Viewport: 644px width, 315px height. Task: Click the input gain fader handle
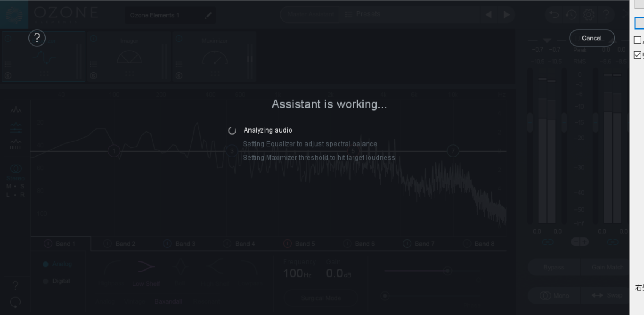[530, 122]
